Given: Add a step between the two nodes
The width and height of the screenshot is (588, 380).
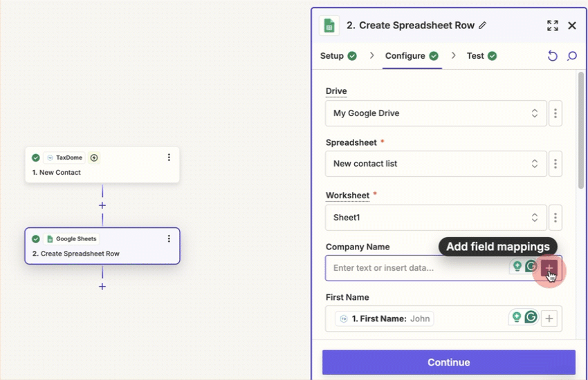Looking at the screenshot, I should pos(102,205).
